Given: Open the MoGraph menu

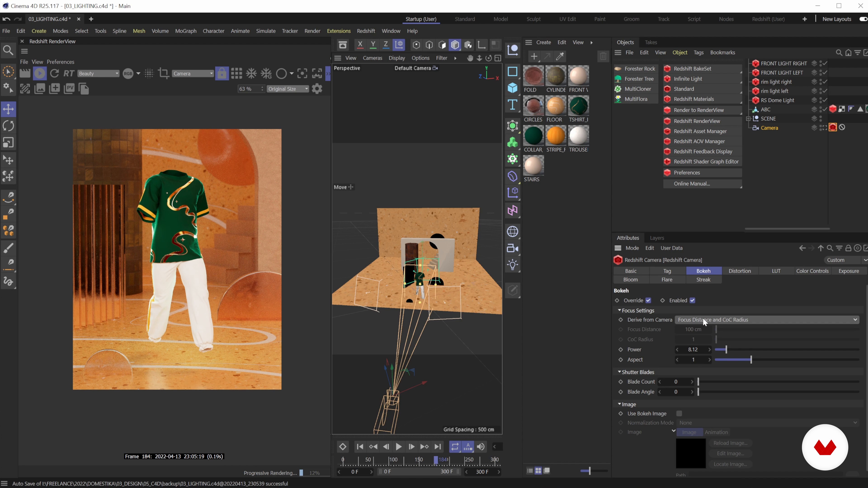Looking at the screenshot, I should [186, 31].
